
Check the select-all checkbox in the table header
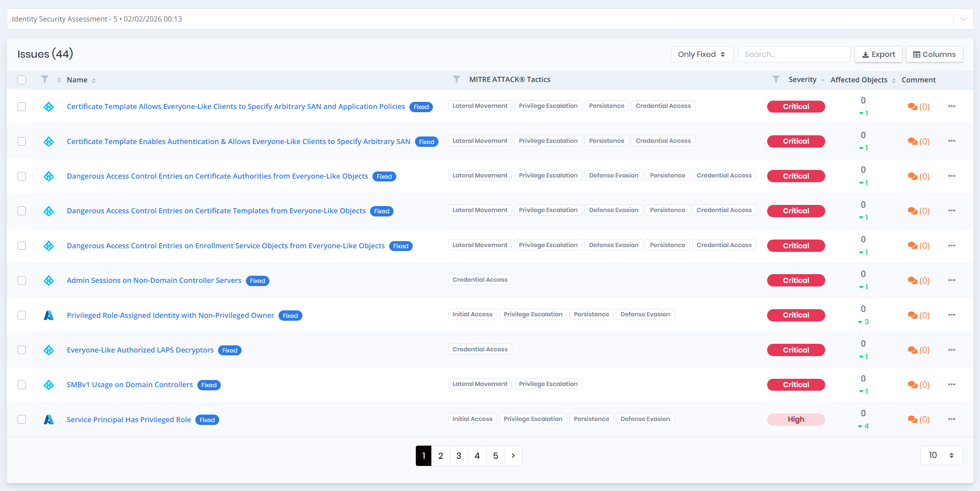(x=22, y=80)
